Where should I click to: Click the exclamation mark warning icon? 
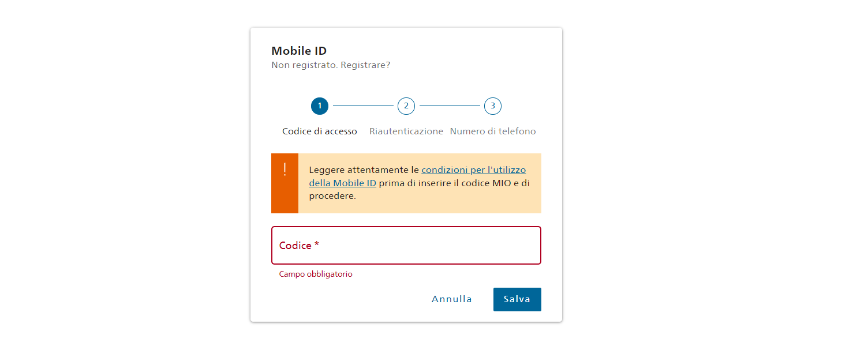coord(285,170)
